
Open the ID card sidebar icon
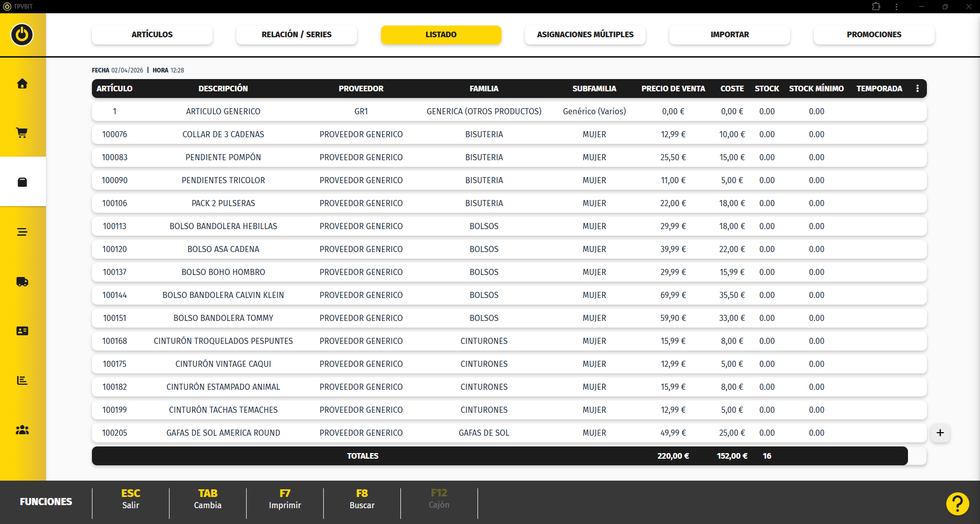(x=22, y=331)
